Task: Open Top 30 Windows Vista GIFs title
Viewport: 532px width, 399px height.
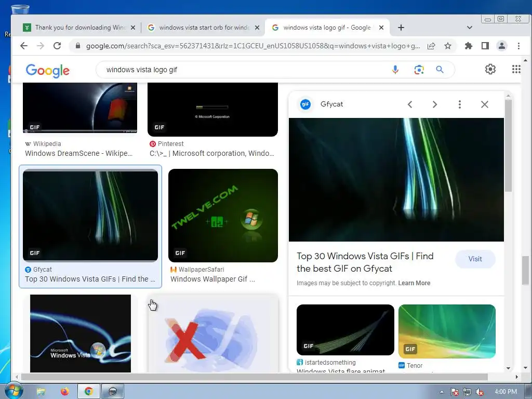Action: click(x=365, y=262)
